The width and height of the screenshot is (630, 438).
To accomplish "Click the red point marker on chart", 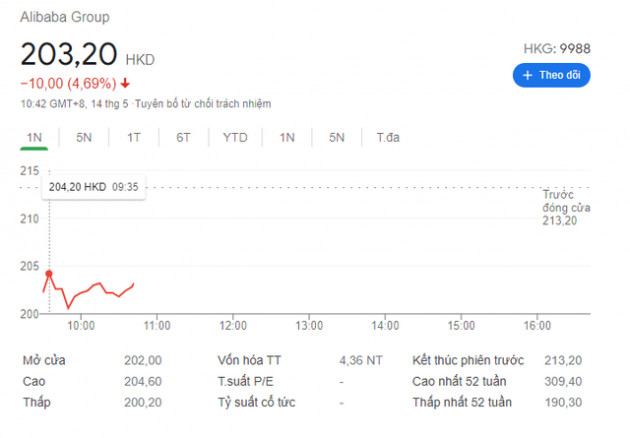I will pos(49,274).
